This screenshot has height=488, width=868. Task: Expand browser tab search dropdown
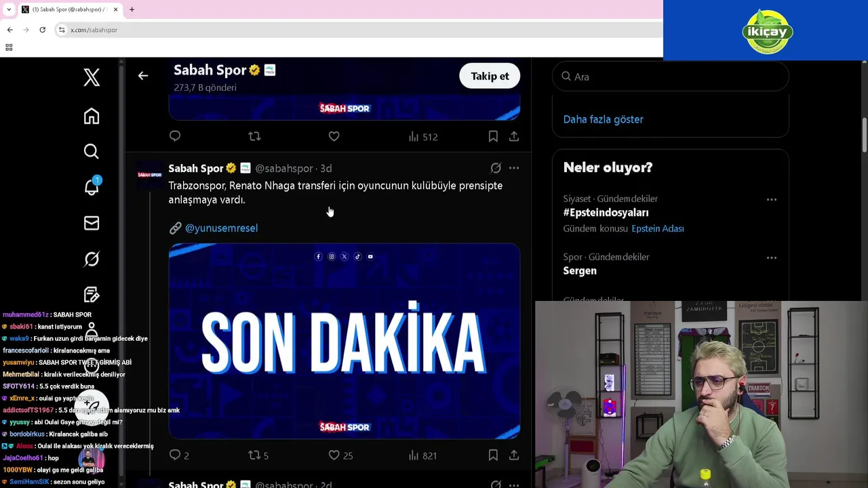[8, 9]
